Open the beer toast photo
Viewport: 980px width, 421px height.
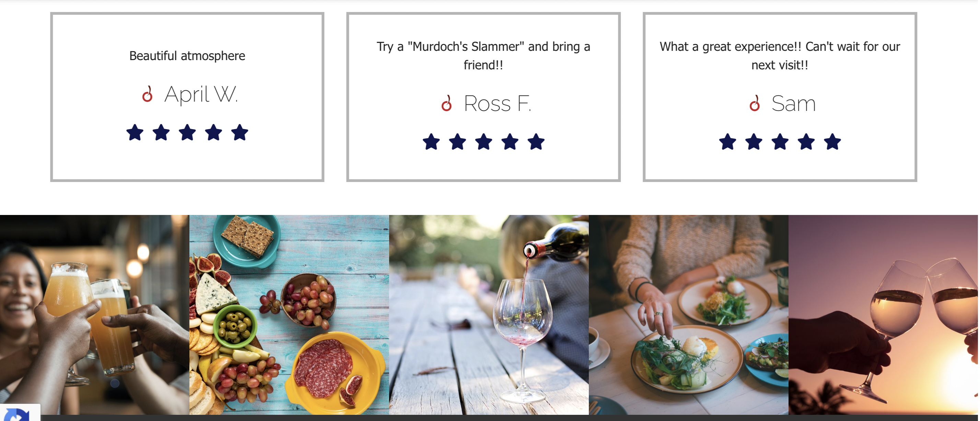tap(95, 315)
